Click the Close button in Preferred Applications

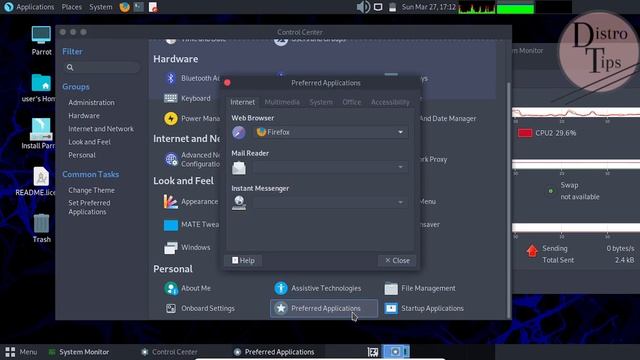coord(397,260)
